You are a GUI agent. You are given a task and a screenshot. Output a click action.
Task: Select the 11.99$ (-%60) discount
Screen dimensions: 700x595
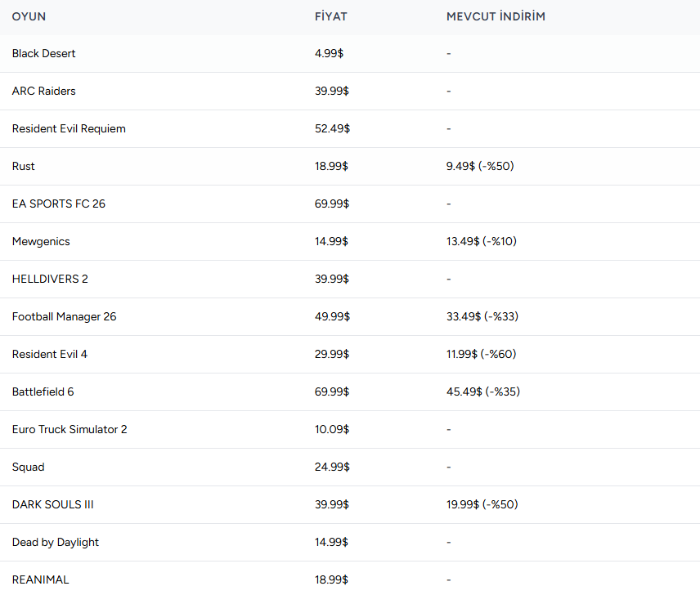click(481, 354)
